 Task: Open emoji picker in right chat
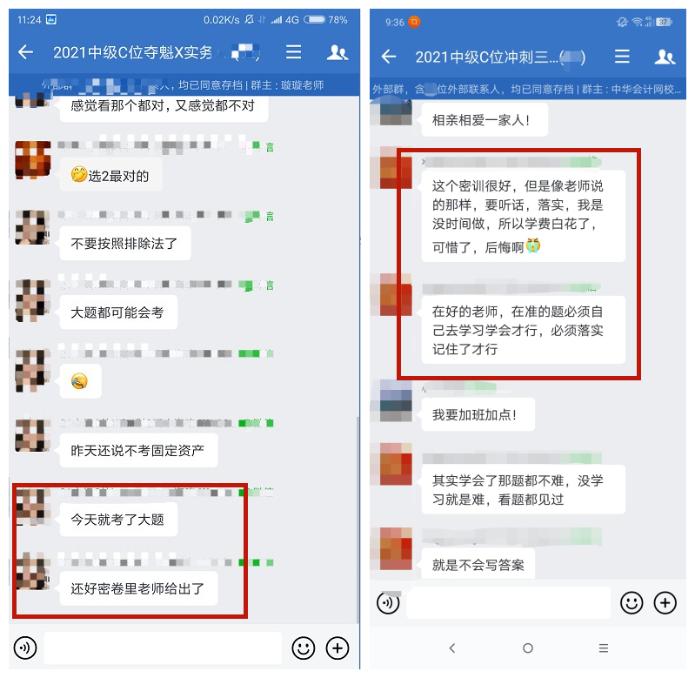click(x=632, y=603)
